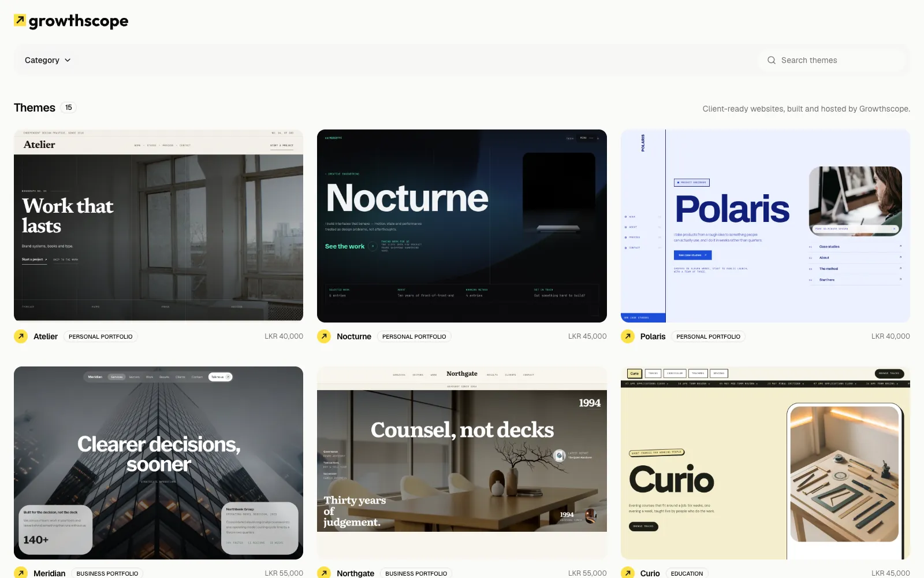The height and width of the screenshot is (578, 924).
Task: Open the Polaris theme preview thumbnail
Action: [765, 225]
